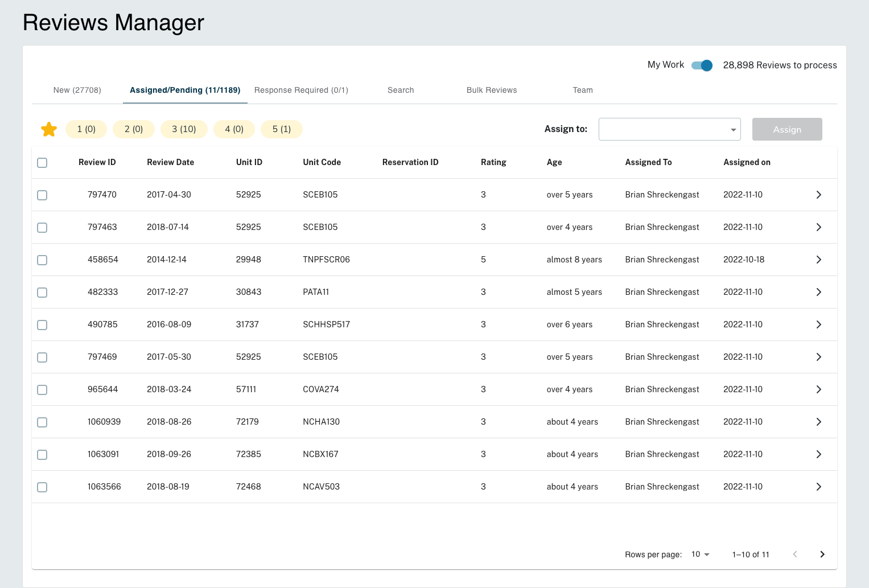Open Response Required (0/1) tab
Image resolution: width=869 pixels, height=588 pixels.
[x=301, y=90]
